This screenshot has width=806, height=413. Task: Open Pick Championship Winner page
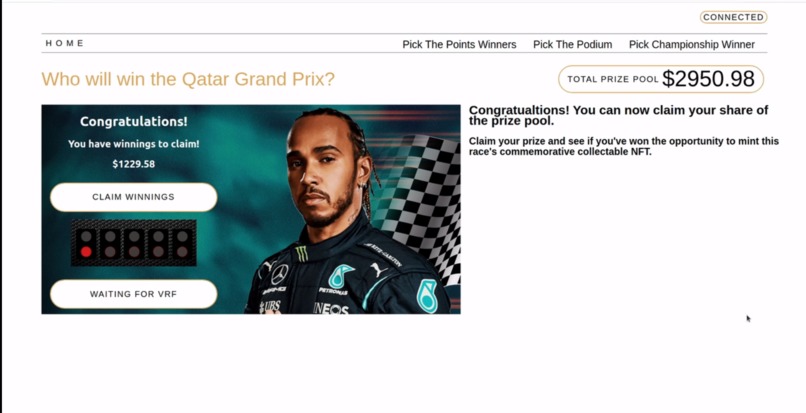coord(692,45)
